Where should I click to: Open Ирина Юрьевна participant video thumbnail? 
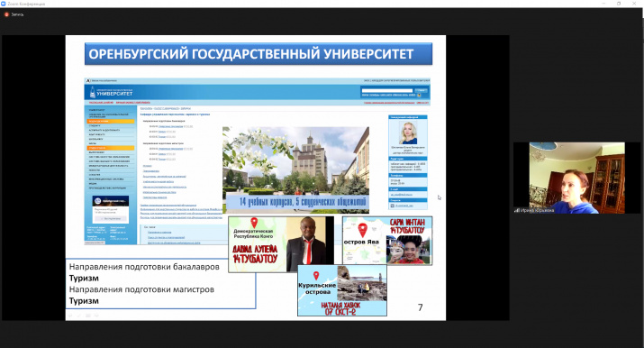coord(576,178)
